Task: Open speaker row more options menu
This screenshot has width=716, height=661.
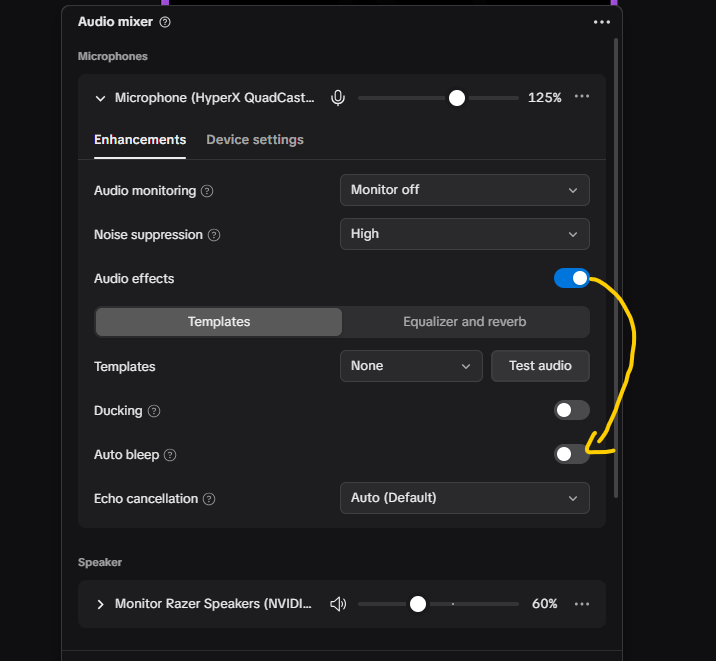Action: [x=582, y=604]
